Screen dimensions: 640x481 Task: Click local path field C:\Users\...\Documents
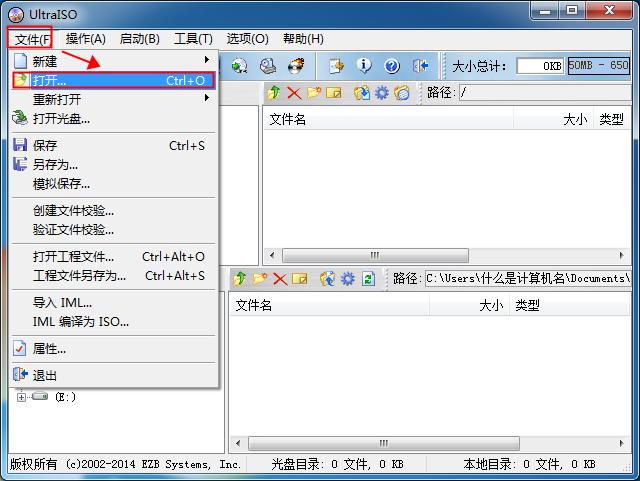point(528,278)
